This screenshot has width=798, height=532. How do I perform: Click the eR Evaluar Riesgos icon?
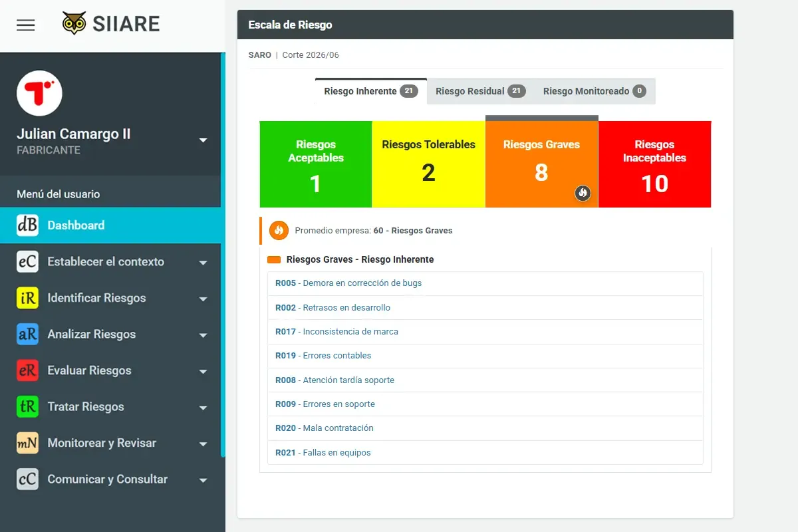tap(27, 370)
